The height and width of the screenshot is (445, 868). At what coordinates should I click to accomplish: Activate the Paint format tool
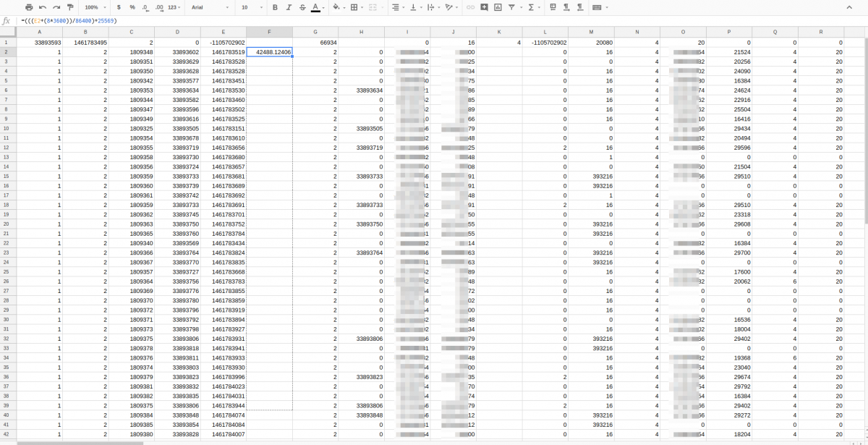pos(70,7)
